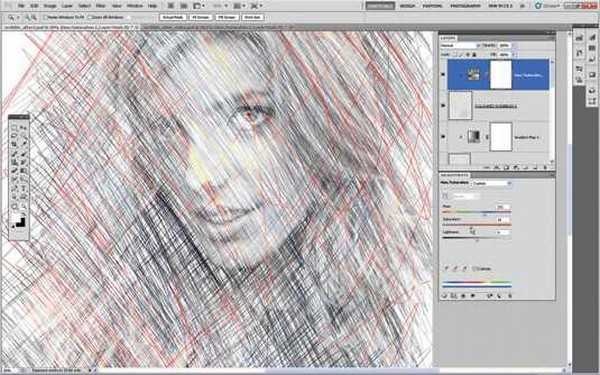This screenshot has height=375, width=600.
Task: Open the Image menu
Action: [x=50, y=6]
